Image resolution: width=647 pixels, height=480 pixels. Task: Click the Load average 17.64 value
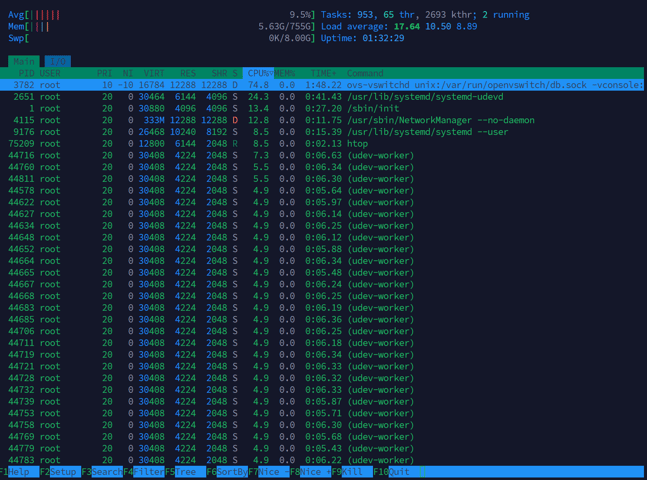click(x=406, y=26)
